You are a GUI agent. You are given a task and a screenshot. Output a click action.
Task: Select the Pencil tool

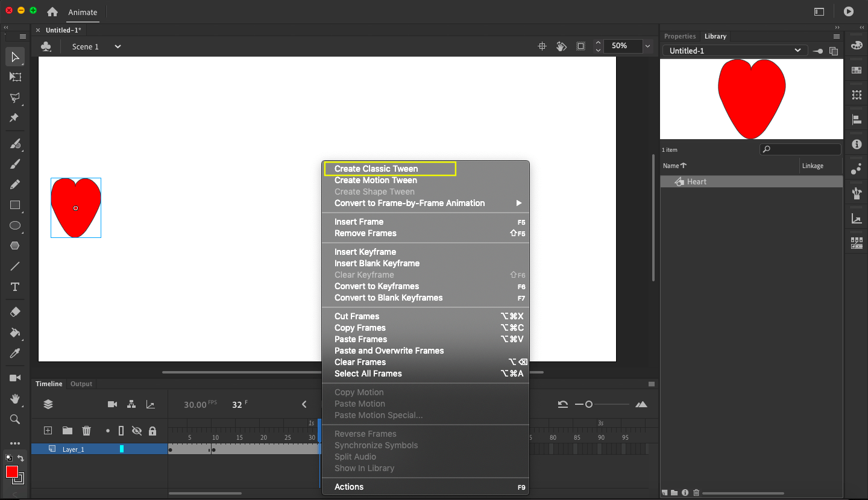(x=14, y=184)
